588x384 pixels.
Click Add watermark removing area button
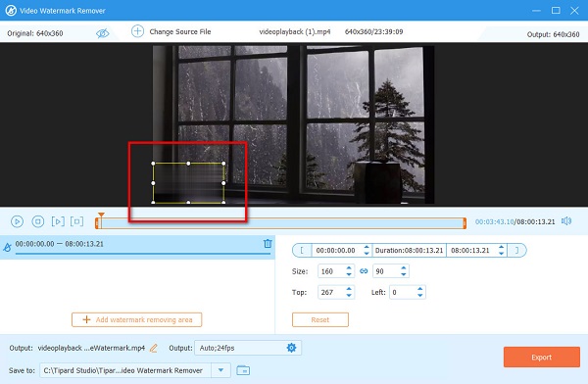pos(137,320)
